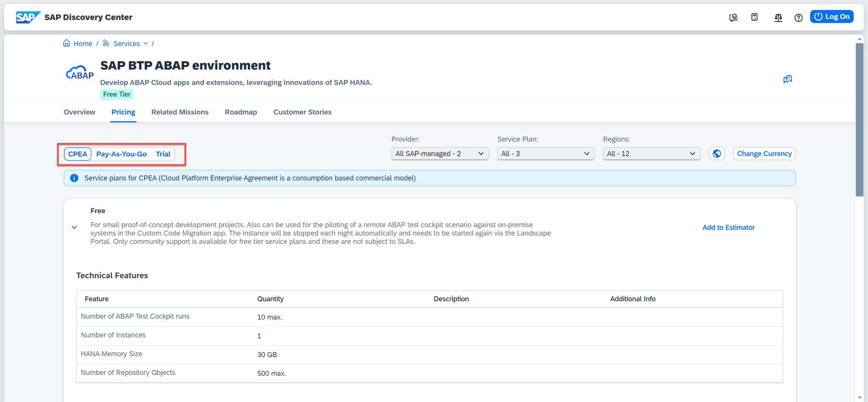Select the Trial commercial model
This screenshot has height=402, width=868.
163,154
